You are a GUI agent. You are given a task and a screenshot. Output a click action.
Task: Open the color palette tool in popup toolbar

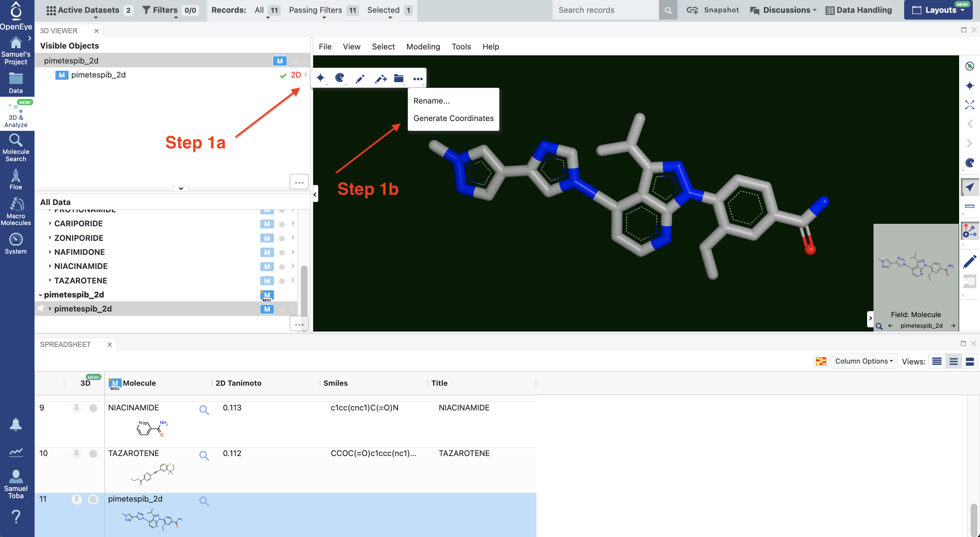[340, 78]
